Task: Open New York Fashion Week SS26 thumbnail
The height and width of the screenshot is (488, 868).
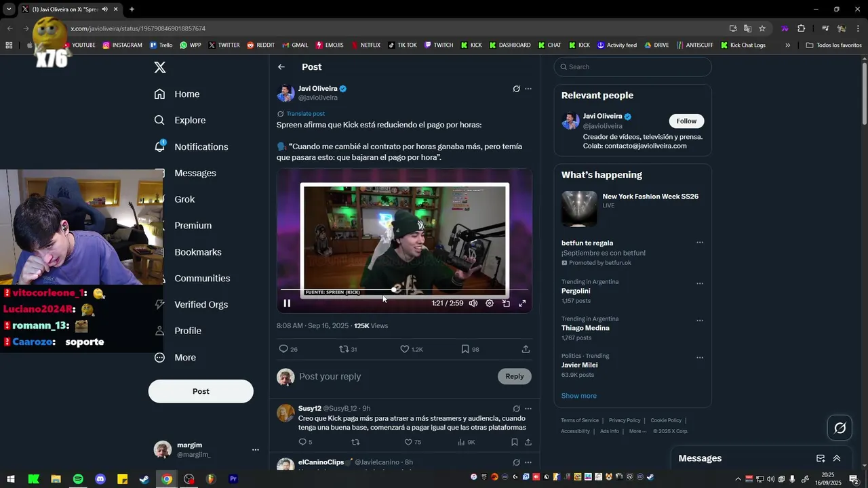Action: click(x=579, y=209)
